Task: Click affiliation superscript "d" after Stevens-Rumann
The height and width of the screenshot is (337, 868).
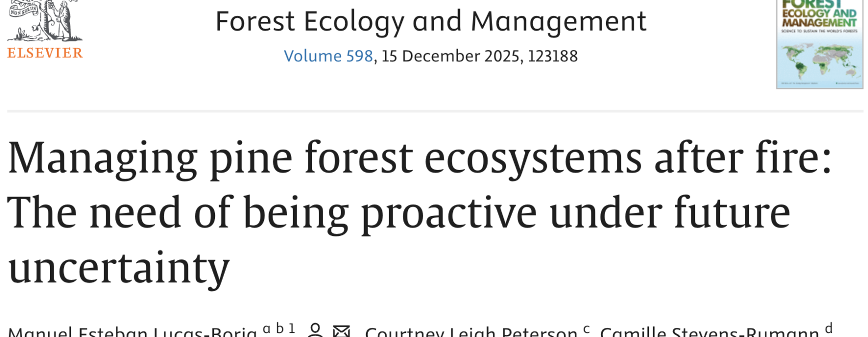Action: click(x=829, y=328)
